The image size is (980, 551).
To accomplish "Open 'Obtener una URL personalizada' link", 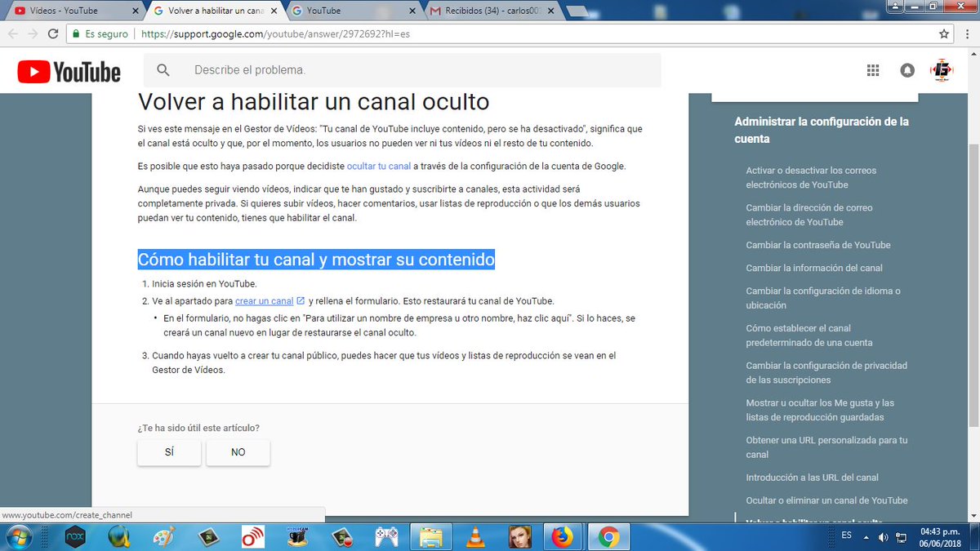I will click(x=826, y=447).
